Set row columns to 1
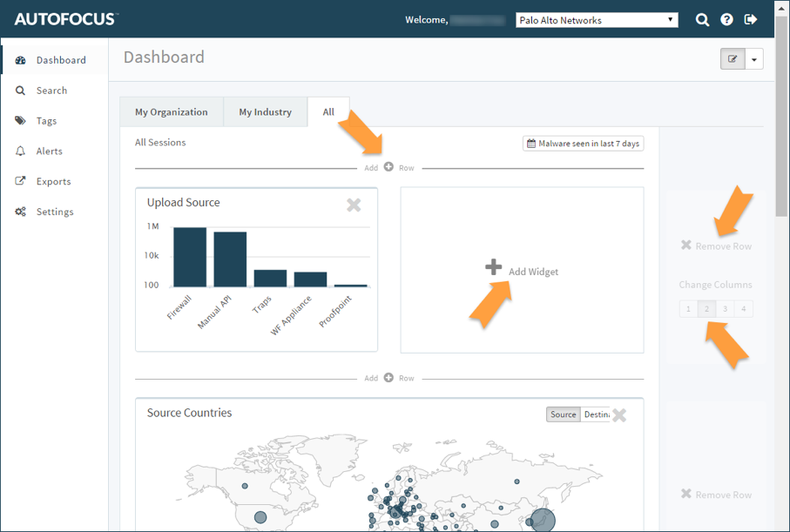Image resolution: width=790 pixels, height=532 pixels. coord(688,309)
